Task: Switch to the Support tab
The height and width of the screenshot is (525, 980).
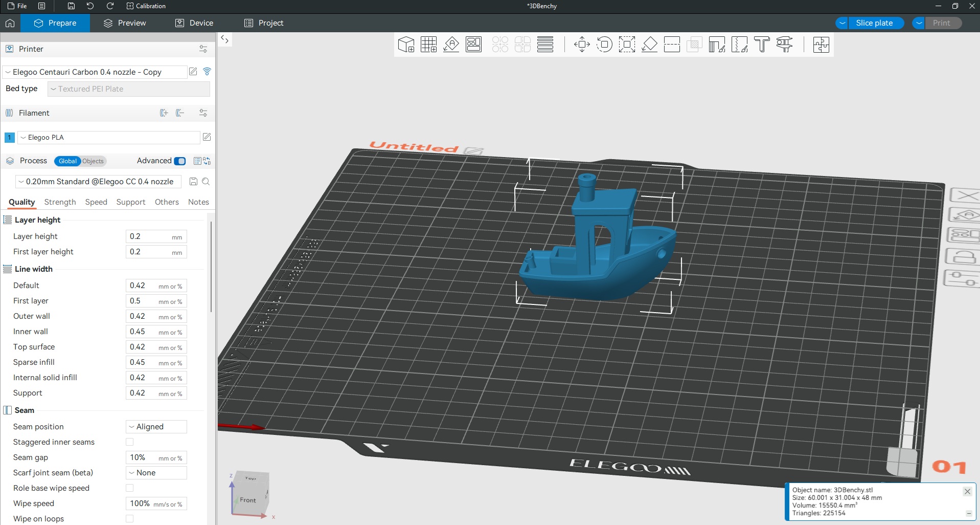Action: (131, 202)
